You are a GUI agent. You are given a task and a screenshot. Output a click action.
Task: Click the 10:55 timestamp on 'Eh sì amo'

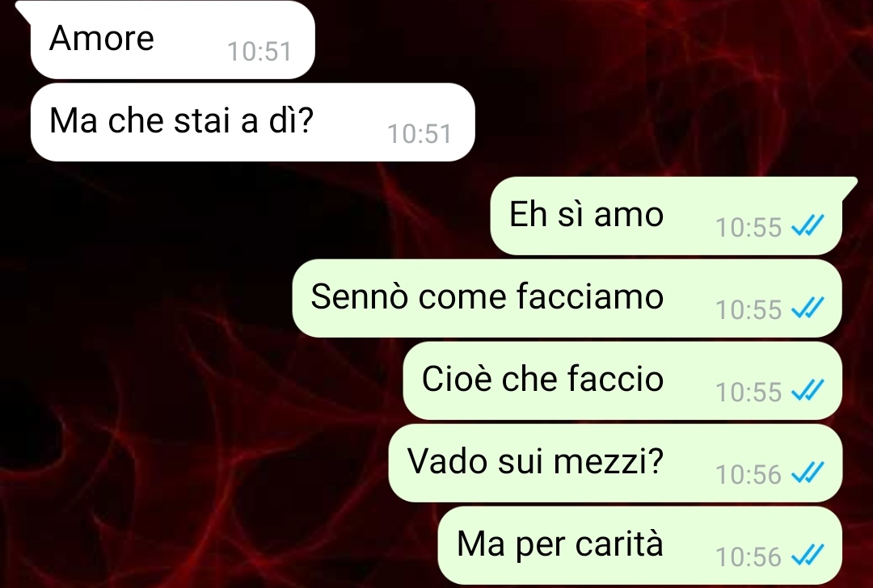749,228
